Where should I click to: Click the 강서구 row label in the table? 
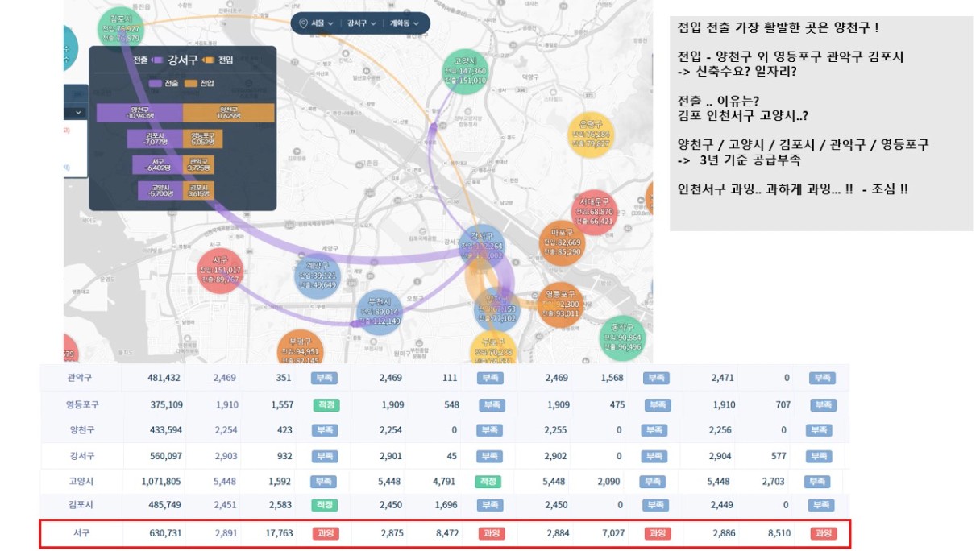[81, 456]
